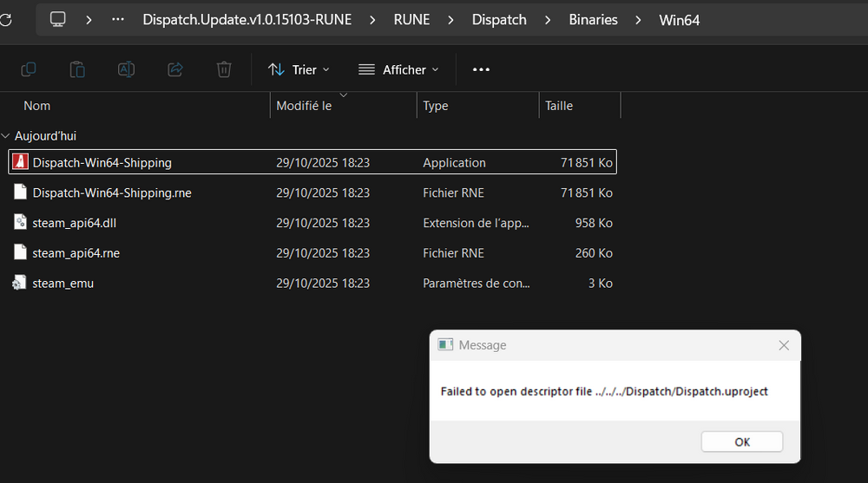Screen dimensions: 868x483
Task: Expand the breadcrumb ellipsis for hidden folders
Action: 118,19
